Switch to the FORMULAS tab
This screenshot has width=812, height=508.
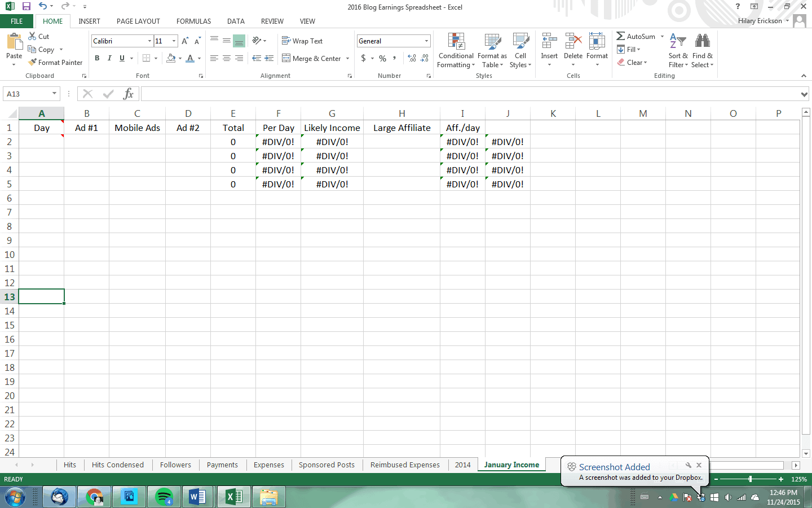pyautogui.click(x=193, y=21)
